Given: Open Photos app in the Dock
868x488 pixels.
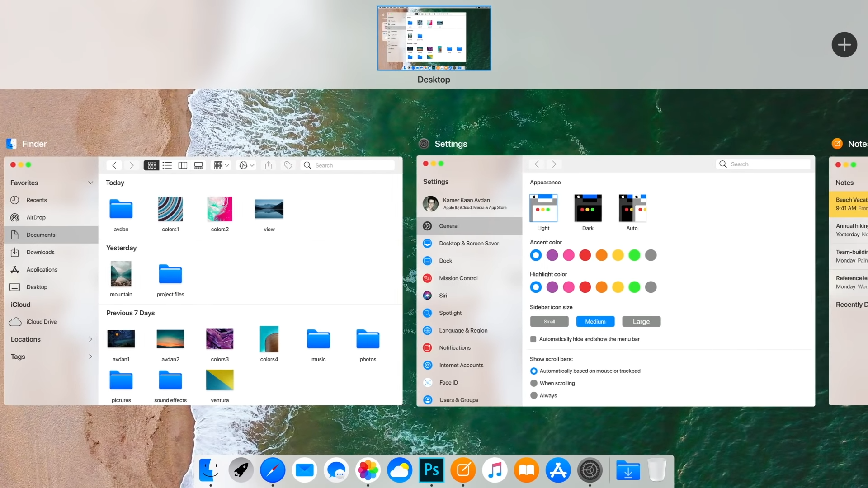Looking at the screenshot, I should [x=368, y=470].
